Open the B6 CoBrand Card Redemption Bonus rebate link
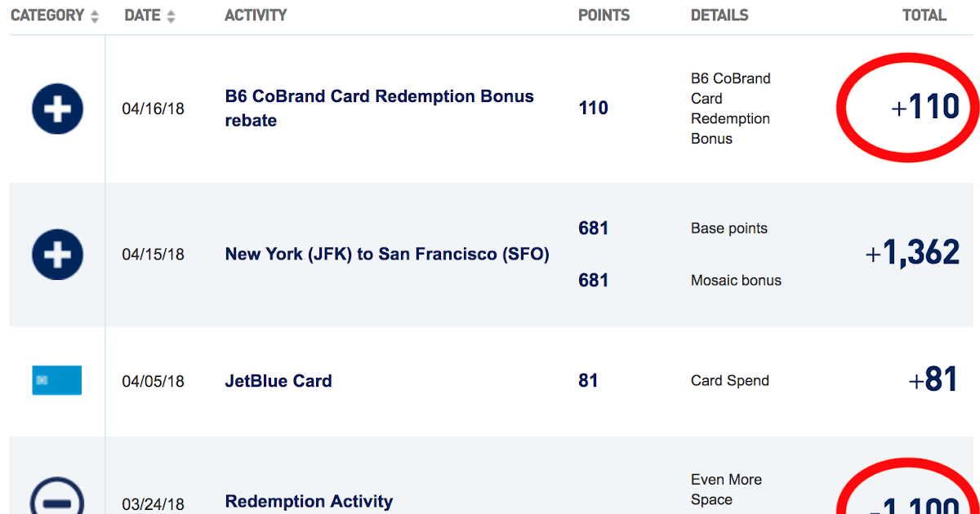Screen dimensions: 980x514 click(380, 107)
